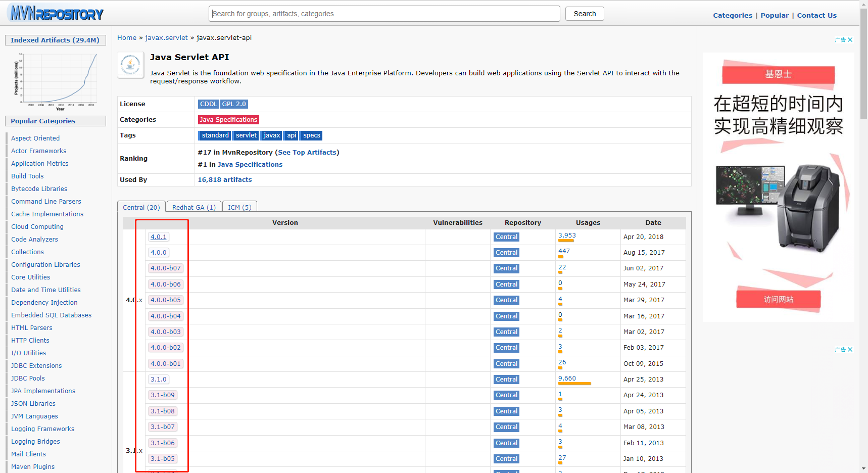Open version 4.0.1
This screenshot has height=473, width=868.
click(158, 237)
